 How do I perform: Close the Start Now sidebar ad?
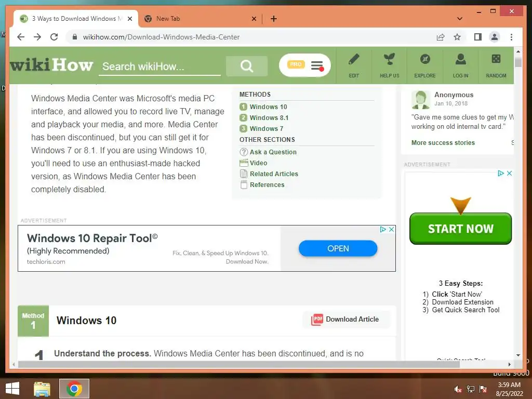(x=509, y=174)
